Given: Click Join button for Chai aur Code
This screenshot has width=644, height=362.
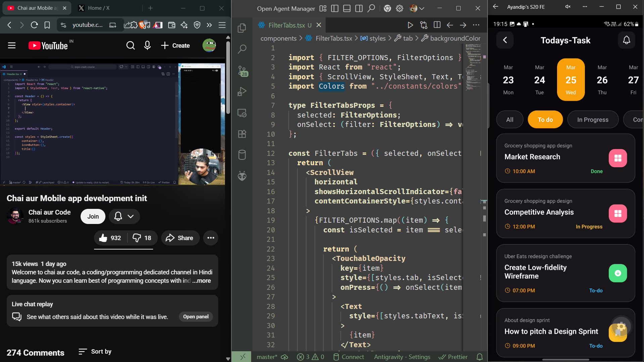Looking at the screenshot, I should [x=93, y=217].
